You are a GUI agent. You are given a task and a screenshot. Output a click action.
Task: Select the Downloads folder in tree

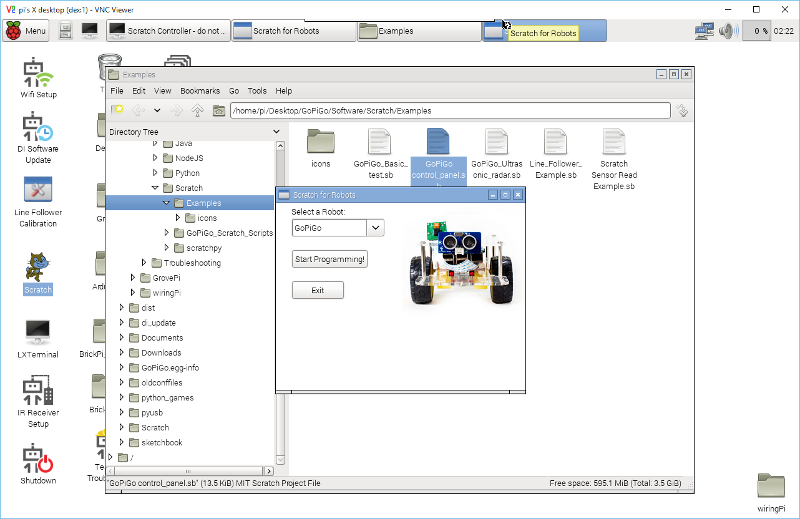click(161, 353)
